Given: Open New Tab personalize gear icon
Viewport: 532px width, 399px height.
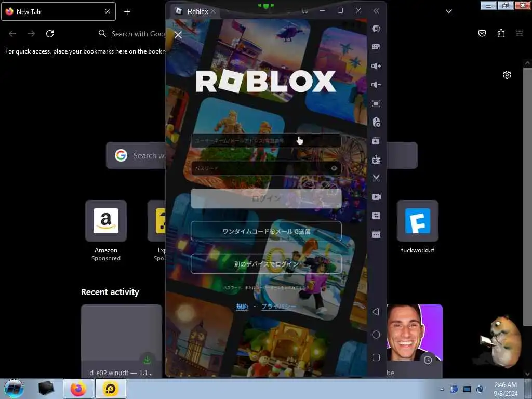Looking at the screenshot, I should pos(507,75).
